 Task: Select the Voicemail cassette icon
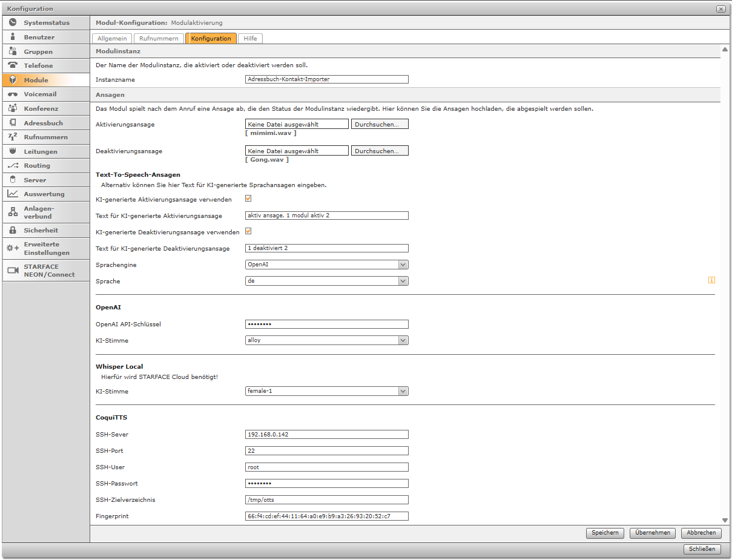coord(13,94)
